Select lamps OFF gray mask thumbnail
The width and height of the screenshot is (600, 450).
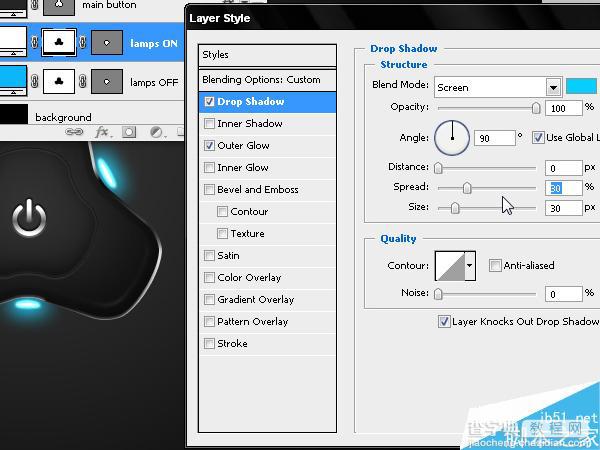click(107, 82)
